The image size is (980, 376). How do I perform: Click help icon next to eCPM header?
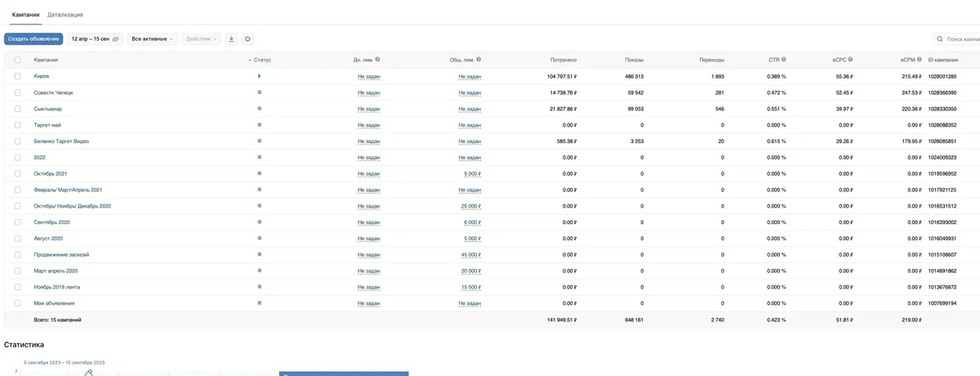coord(920,60)
